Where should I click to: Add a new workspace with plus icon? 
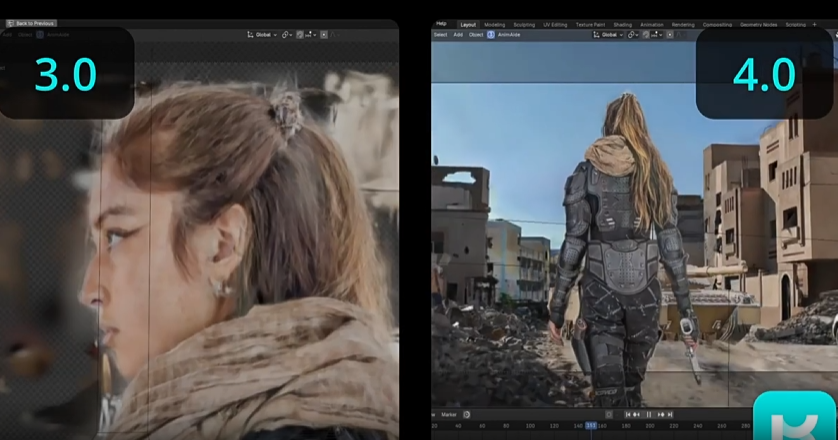(814, 24)
